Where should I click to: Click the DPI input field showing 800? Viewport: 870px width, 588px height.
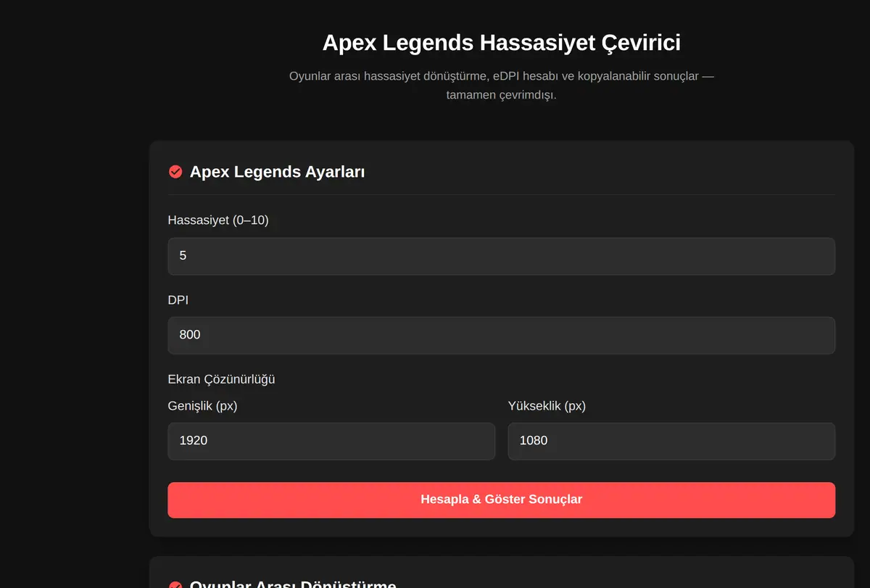tap(501, 335)
